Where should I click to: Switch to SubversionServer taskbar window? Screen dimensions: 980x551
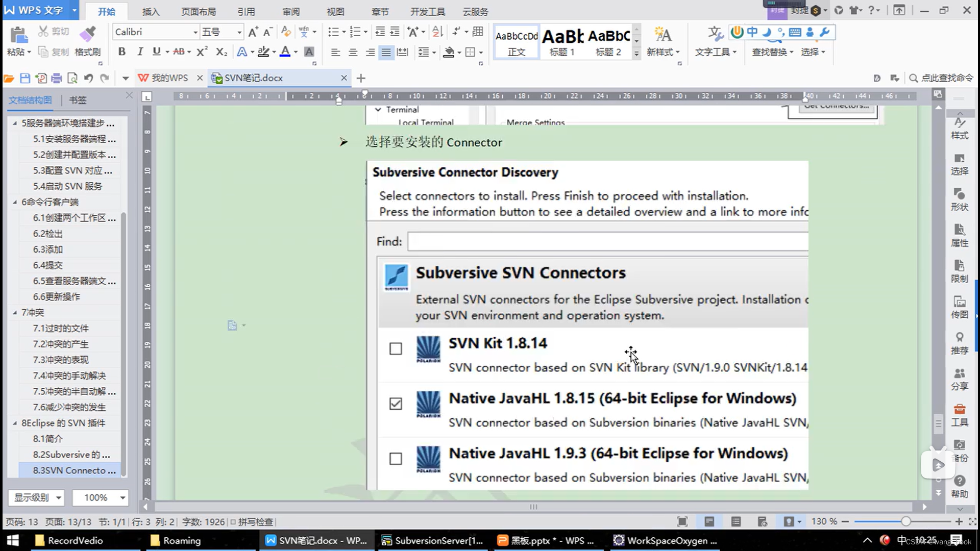433,540
